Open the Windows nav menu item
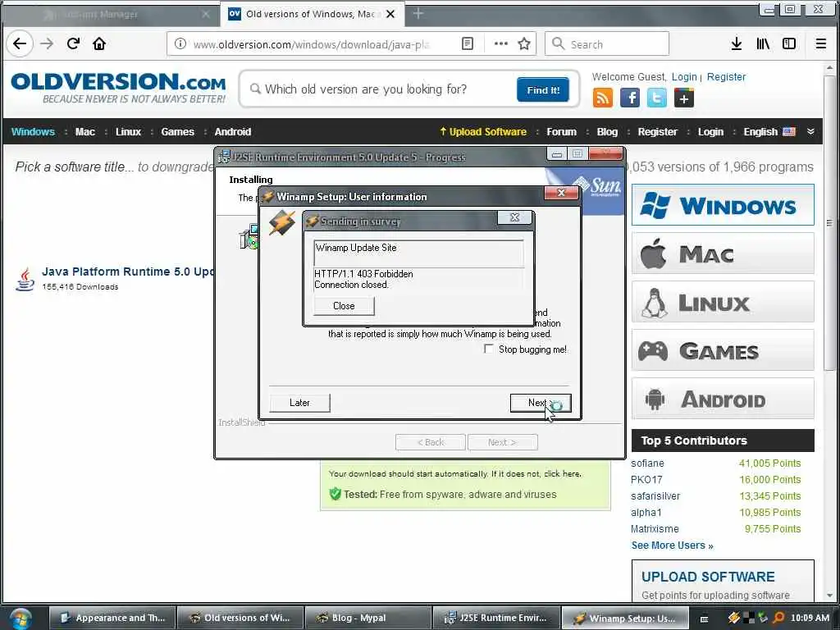840x630 pixels. (x=33, y=132)
